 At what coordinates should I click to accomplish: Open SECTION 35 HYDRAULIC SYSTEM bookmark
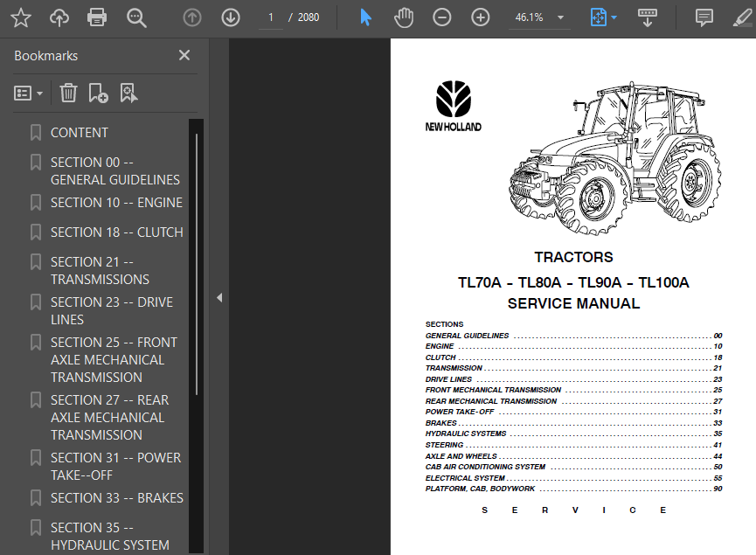point(110,536)
